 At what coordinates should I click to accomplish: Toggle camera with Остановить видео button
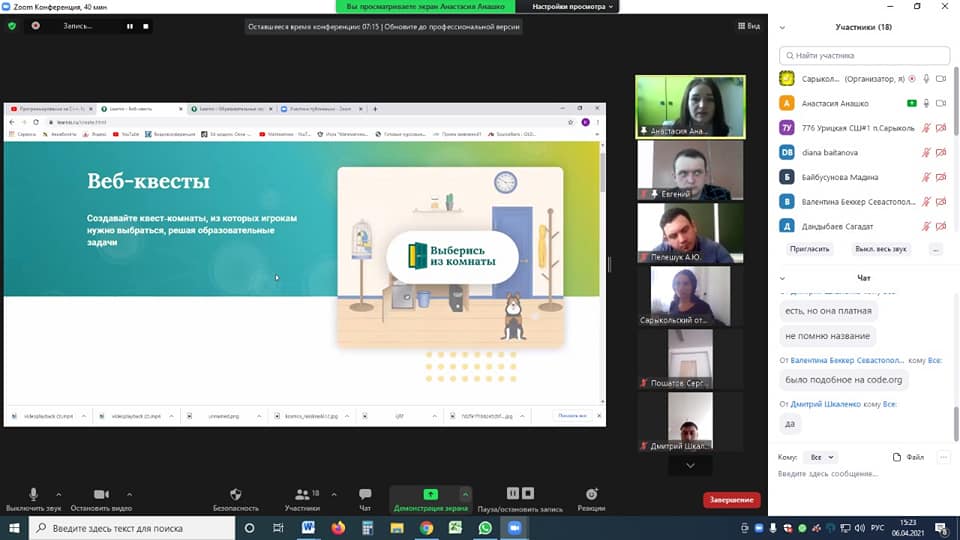pyautogui.click(x=100, y=495)
